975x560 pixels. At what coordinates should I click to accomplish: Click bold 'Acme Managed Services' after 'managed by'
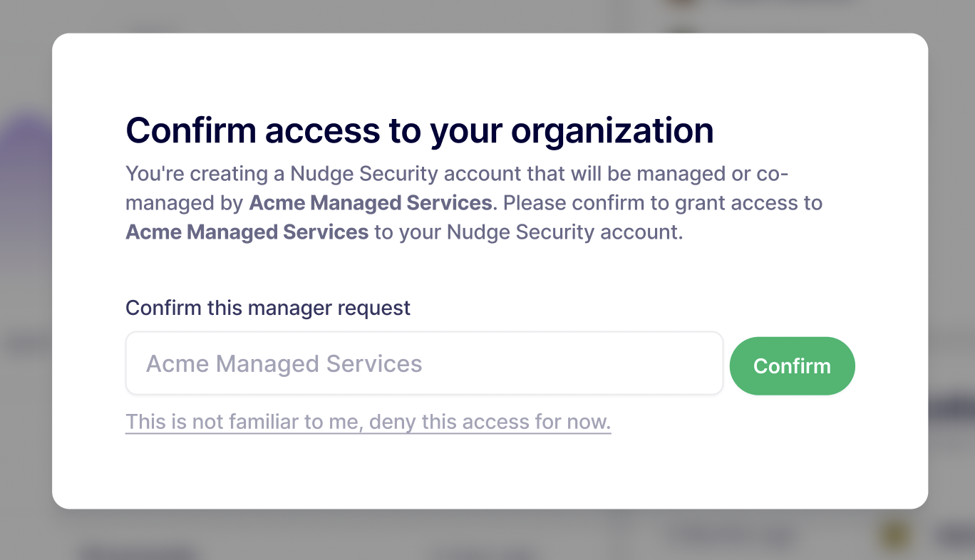pyautogui.click(x=370, y=203)
